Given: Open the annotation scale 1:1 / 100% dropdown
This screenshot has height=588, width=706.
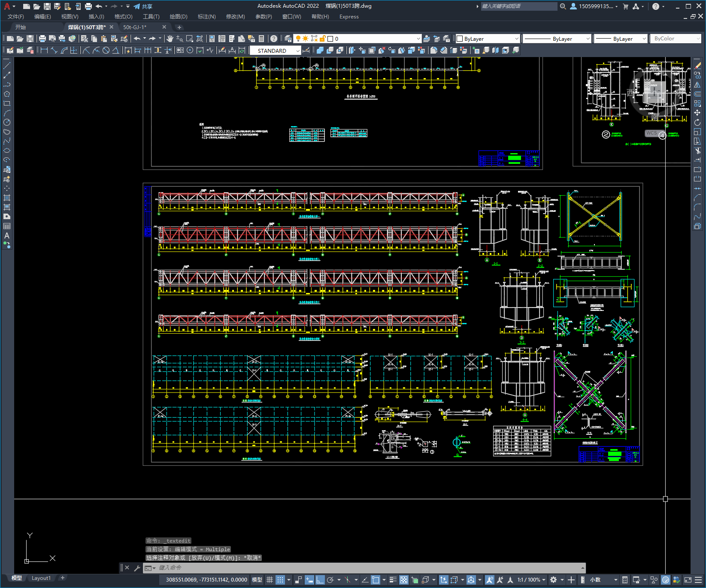Looking at the screenshot, I should 531,579.
